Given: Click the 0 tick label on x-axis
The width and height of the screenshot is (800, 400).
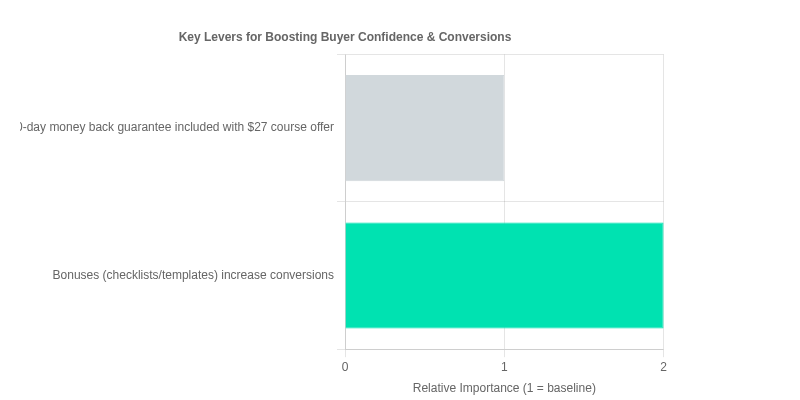Looking at the screenshot, I should [x=345, y=367].
